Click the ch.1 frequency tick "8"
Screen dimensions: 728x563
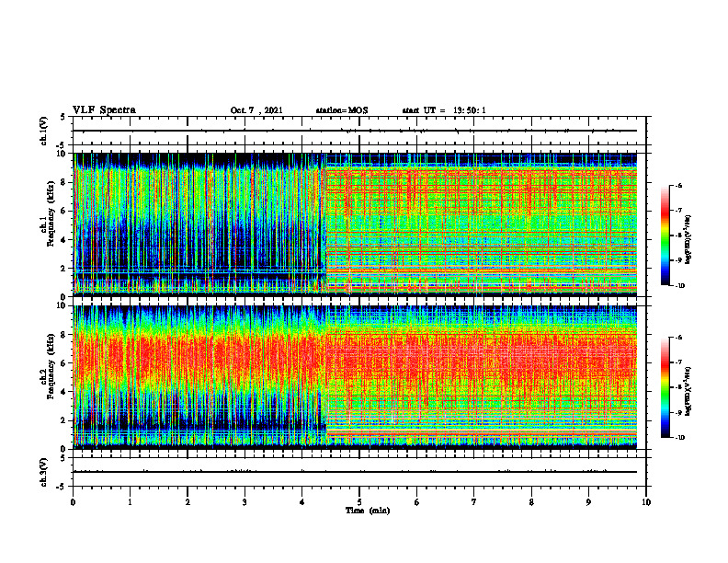(x=64, y=182)
